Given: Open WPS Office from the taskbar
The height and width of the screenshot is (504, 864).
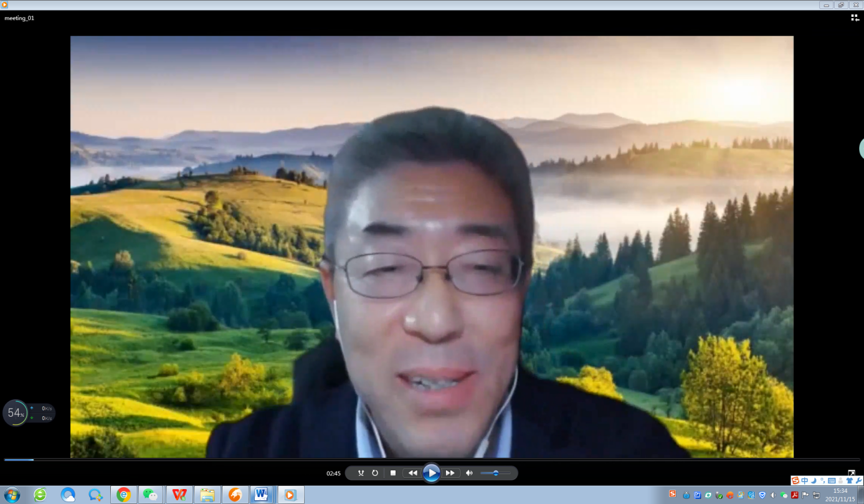Looking at the screenshot, I should (179, 495).
